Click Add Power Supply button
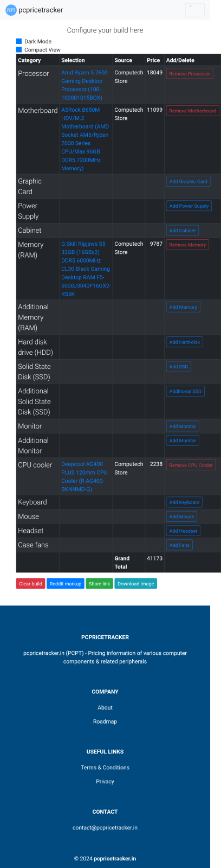Screen dimensions: 221x868 pos(188,206)
